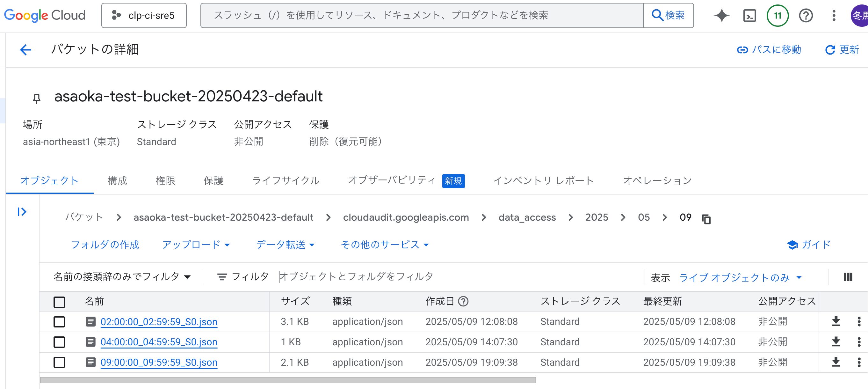
Task: Open the ガイド link
Action: point(809,244)
